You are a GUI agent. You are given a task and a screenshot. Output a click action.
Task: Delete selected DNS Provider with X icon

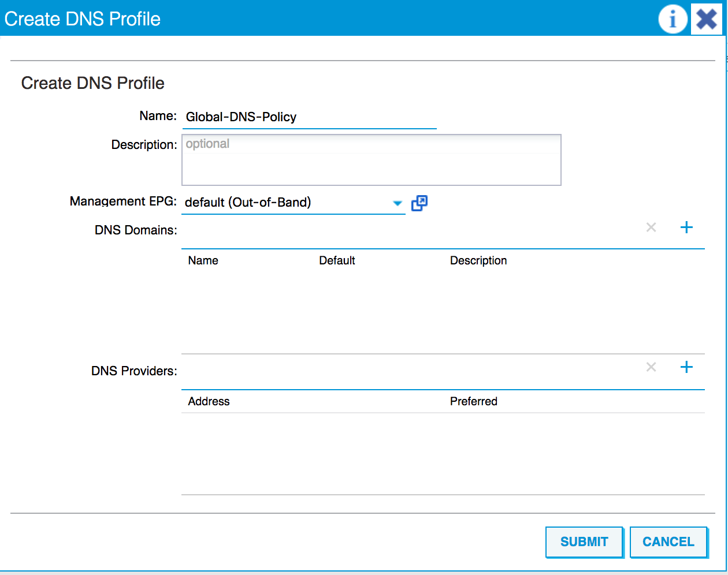(x=651, y=367)
